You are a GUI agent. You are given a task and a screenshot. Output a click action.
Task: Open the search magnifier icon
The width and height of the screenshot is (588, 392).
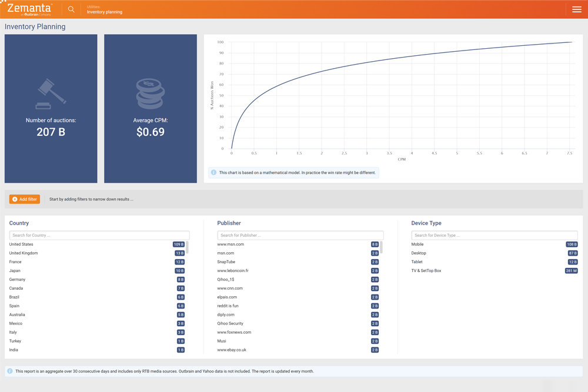pyautogui.click(x=71, y=9)
